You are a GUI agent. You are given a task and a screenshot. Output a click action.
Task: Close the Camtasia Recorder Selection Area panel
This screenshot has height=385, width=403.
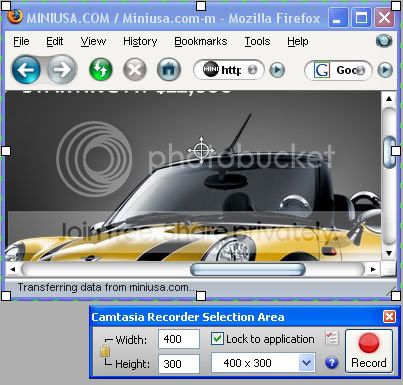(389, 316)
